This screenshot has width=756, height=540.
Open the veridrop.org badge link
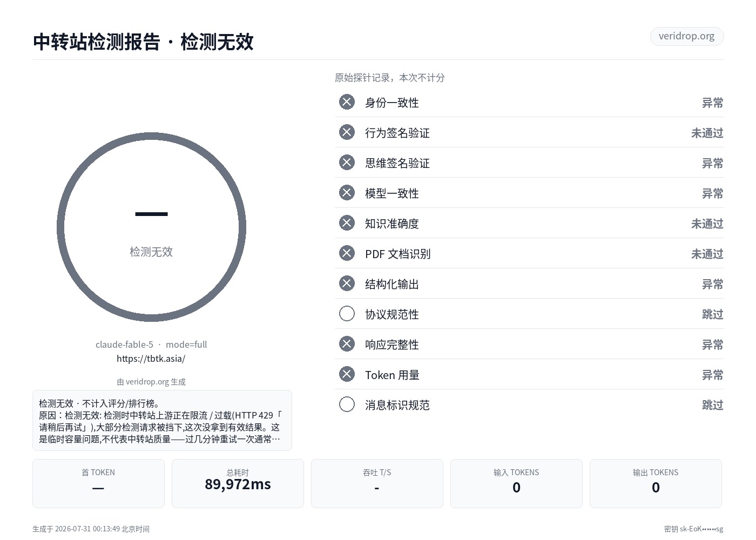pyautogui.click(x=686, y=36)
